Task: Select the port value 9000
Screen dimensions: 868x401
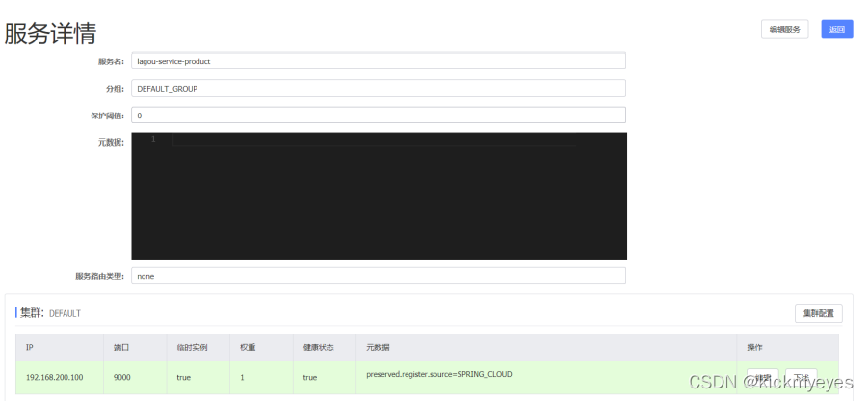Action: tap(121, 377)
